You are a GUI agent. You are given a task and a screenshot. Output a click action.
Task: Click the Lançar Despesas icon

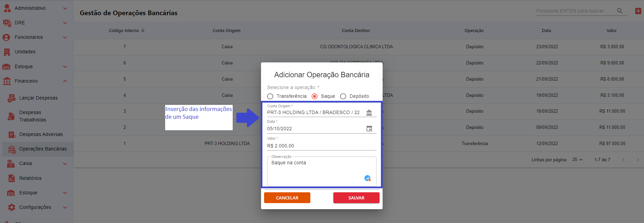pos(11,98)
